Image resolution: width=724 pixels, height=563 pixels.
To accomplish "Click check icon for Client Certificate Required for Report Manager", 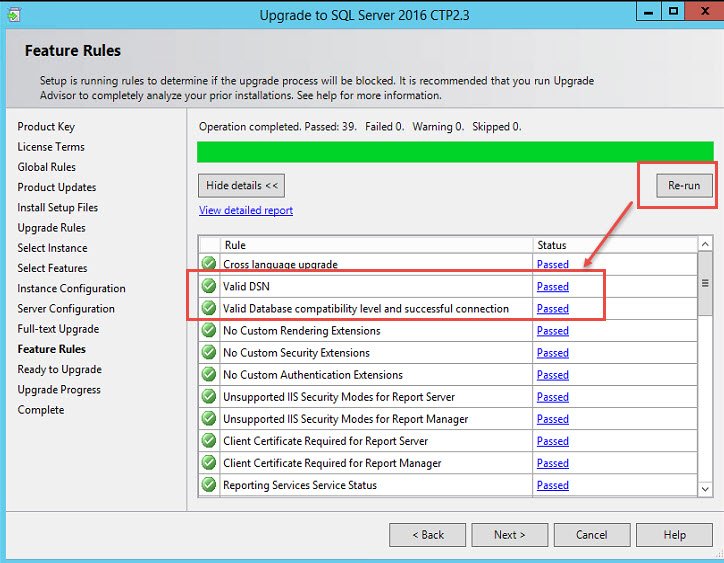I will coord(209,462).
